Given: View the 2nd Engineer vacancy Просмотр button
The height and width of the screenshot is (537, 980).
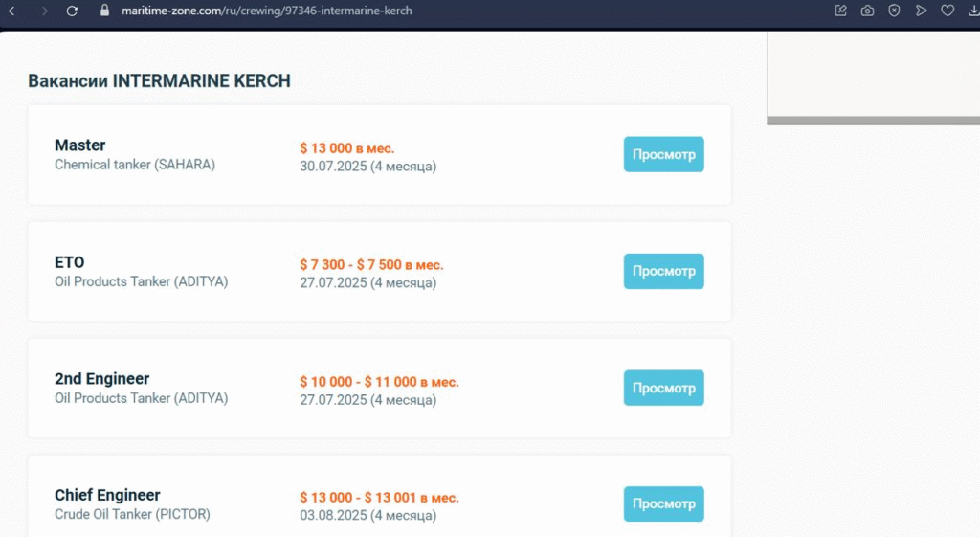Looking at the screenshot, I should click(x=664, y=388).
